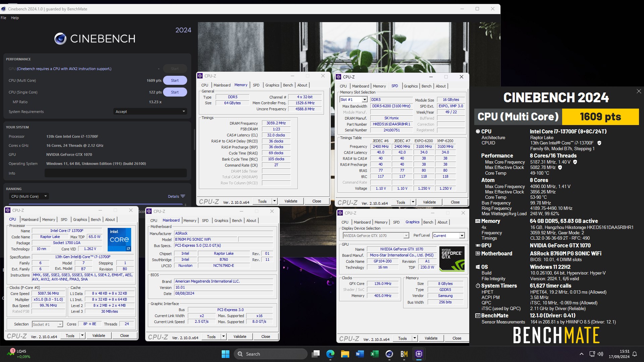This screenshot has height=362, width=644.
Task: Click the 1609 pts score banner in BenchMate
Action: [600, 117]
